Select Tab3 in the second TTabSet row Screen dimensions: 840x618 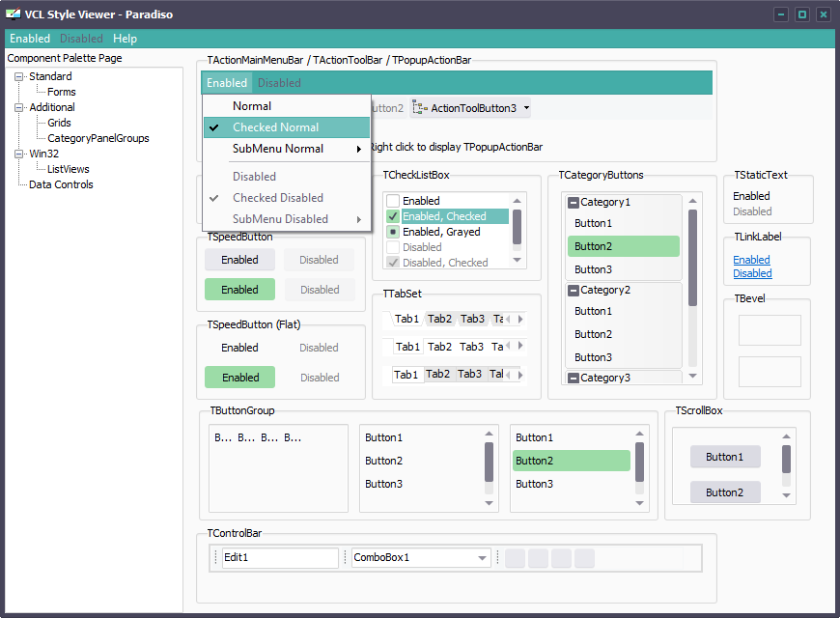471,347
